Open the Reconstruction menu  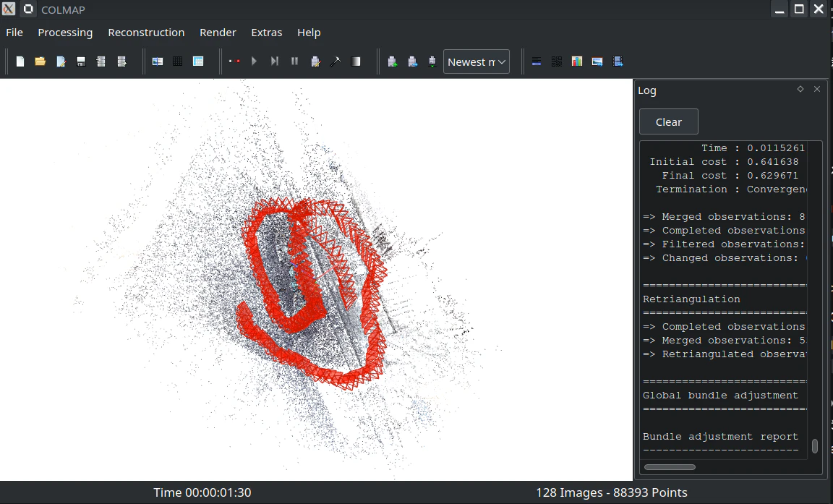point(146,33)
